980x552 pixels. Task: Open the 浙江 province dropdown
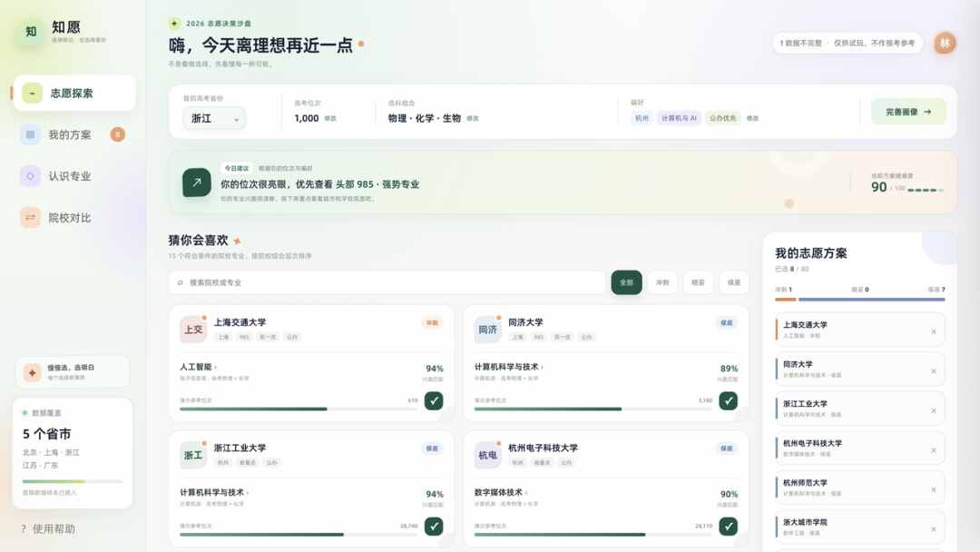coord(214,118)
